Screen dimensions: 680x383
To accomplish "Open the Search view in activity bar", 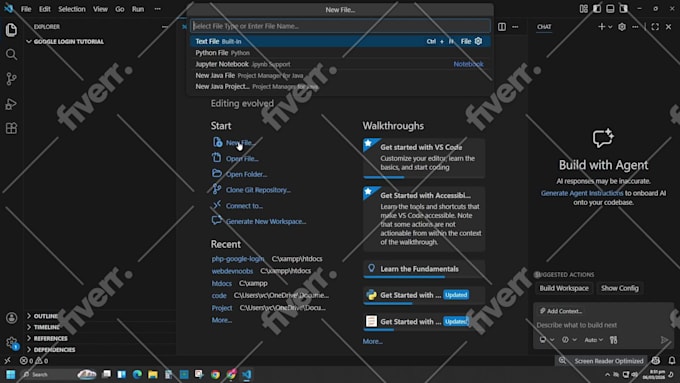I will [11, 54].
